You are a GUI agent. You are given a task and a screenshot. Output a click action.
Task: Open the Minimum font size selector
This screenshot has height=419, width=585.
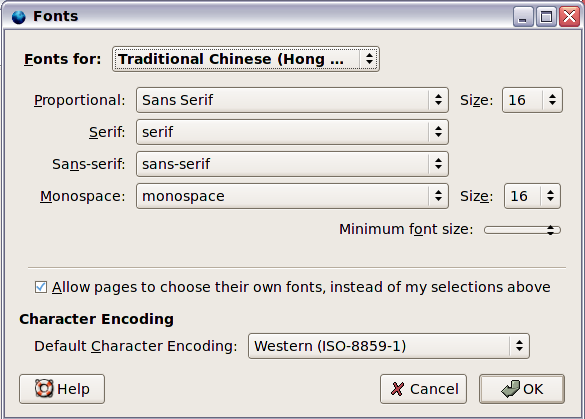[x=522, y=230]
